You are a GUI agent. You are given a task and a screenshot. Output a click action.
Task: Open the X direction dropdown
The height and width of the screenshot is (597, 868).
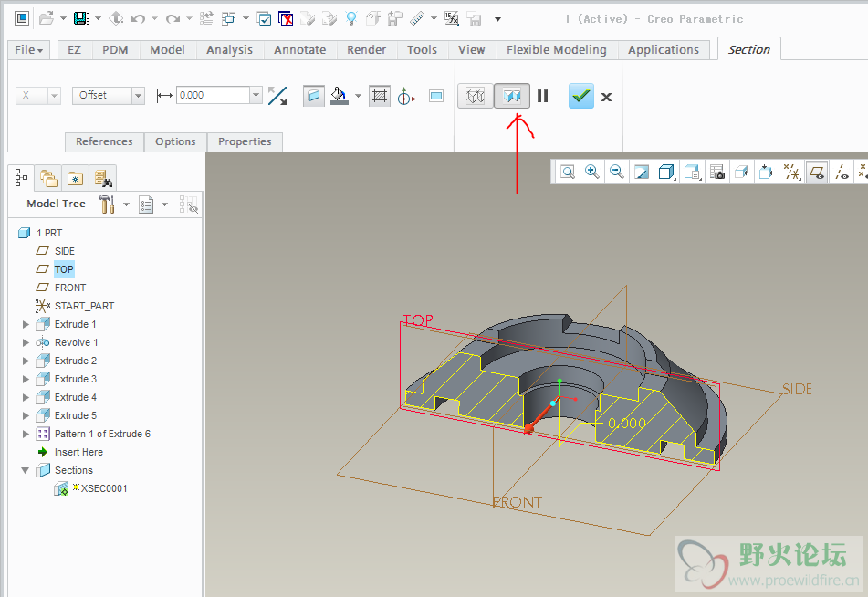54,96
